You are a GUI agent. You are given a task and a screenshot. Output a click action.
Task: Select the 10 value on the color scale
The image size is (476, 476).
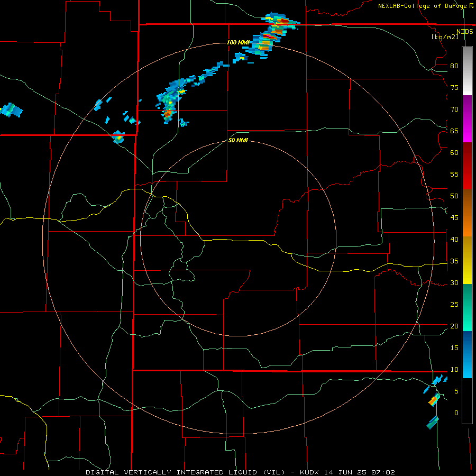tap(454, 370)
